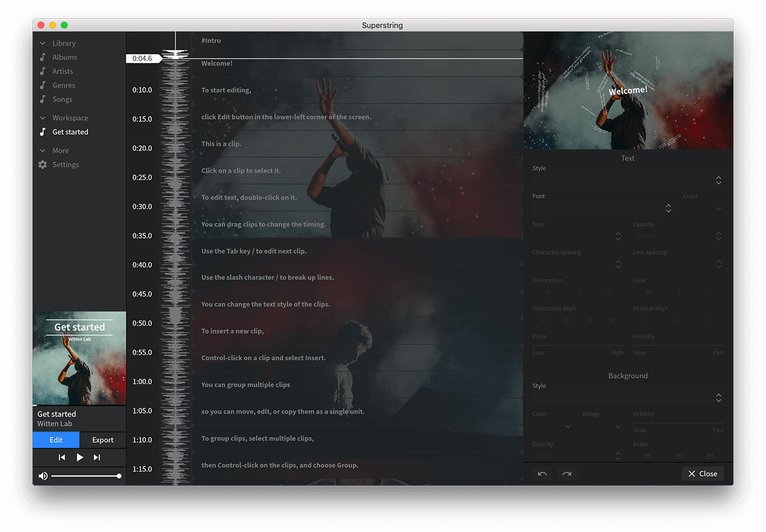This screenshot has height=532, width=766.
Task: Select 'Use the Tab key' clip
Action: (x=357, y=251)
